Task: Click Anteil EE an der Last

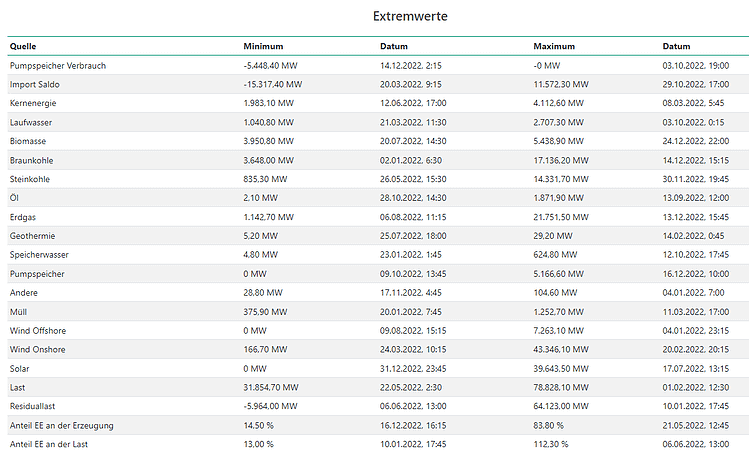Action: click(x=48, y=444)
